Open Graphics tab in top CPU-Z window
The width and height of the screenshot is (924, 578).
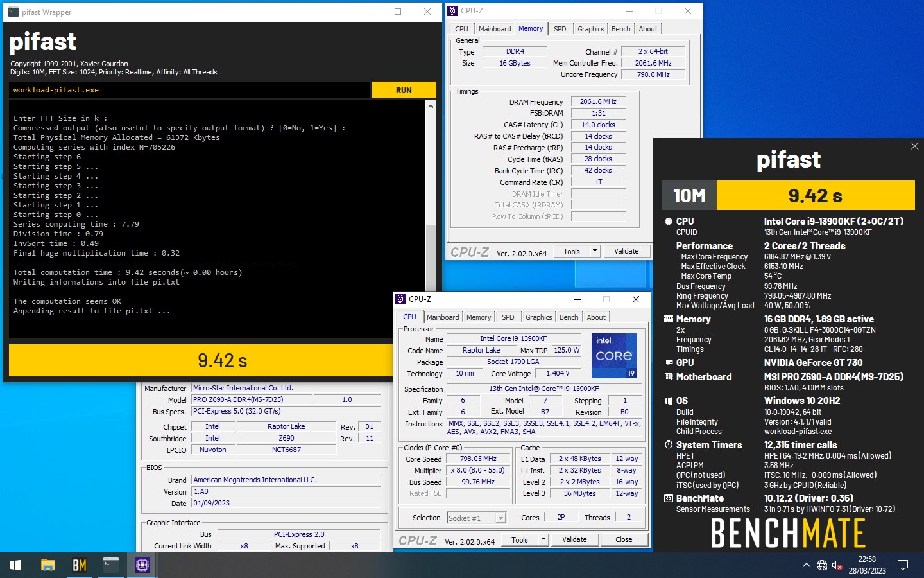(590, 29)
